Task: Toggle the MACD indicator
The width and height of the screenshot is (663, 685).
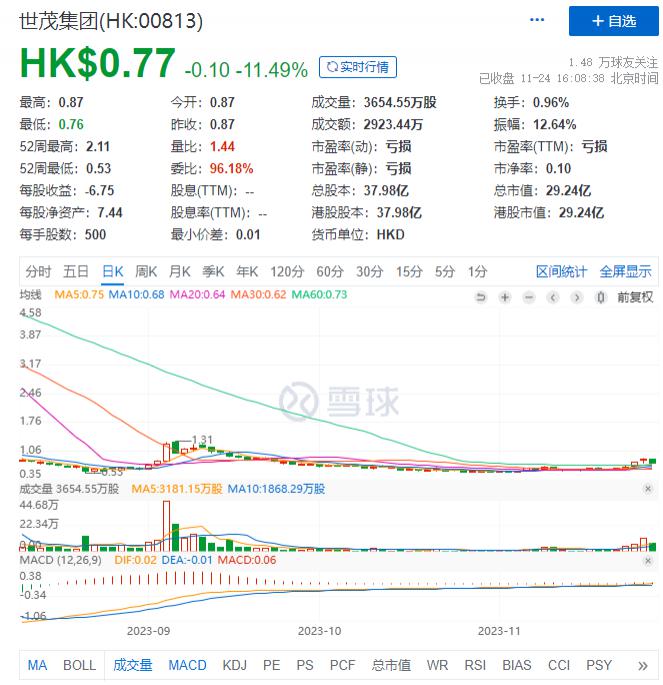Action: [x=187, y=665]
